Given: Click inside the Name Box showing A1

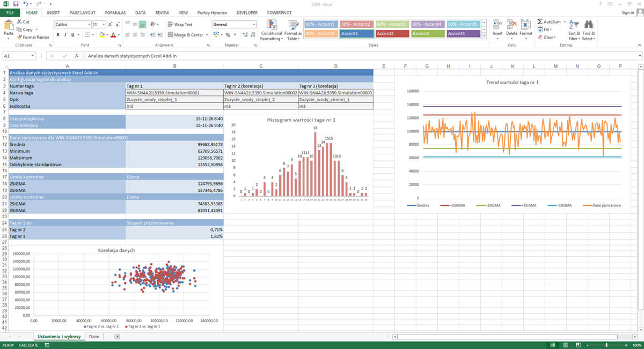Looking at the screenshot, I should [15, 55].
